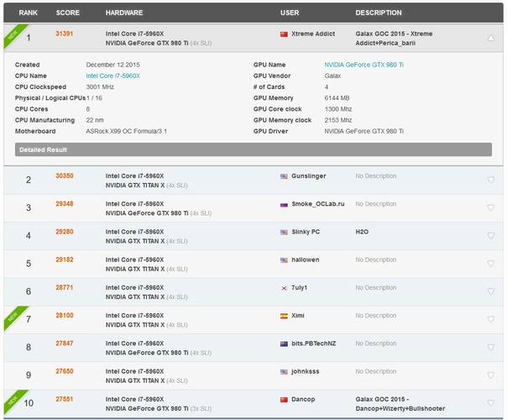
Task: Click the NEW ribbon on rank 10
Action: point(13,401)
